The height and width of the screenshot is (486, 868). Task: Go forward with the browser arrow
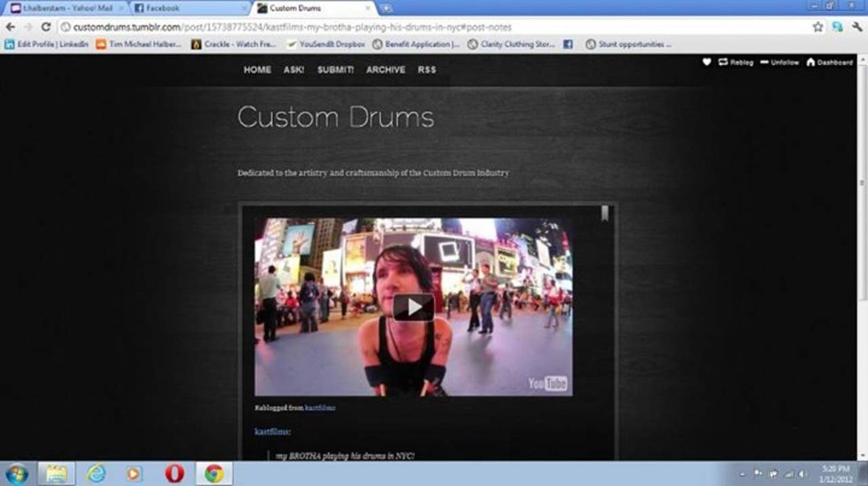coord(28,27)
